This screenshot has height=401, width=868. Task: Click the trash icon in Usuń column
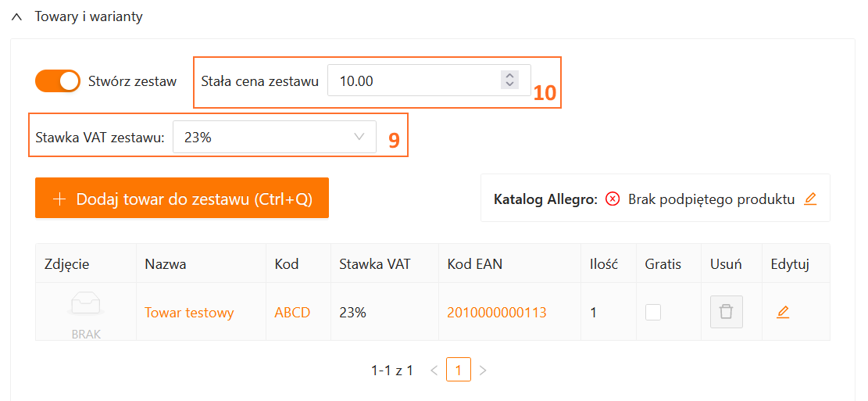click(726, 312)
